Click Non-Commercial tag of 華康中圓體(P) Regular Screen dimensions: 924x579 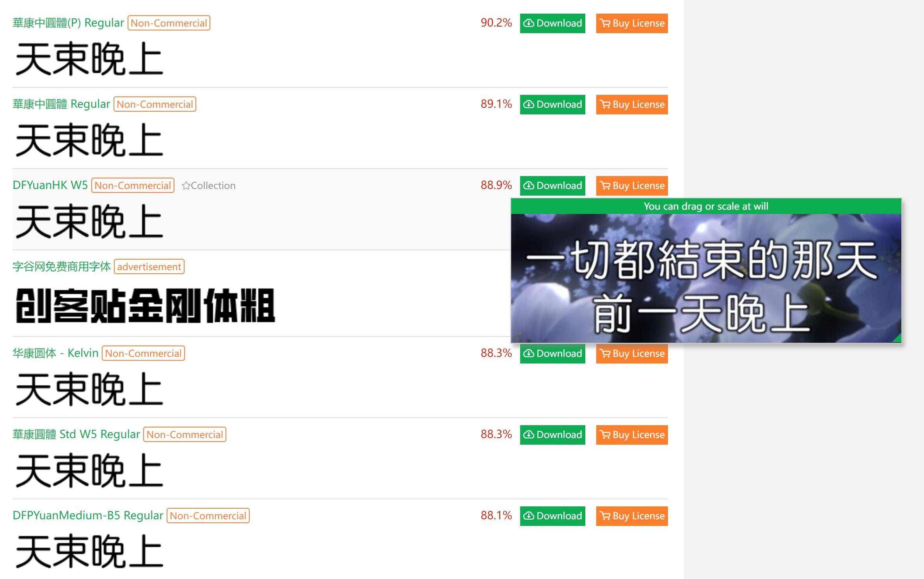pyautogui.click(x=169, y=23)
